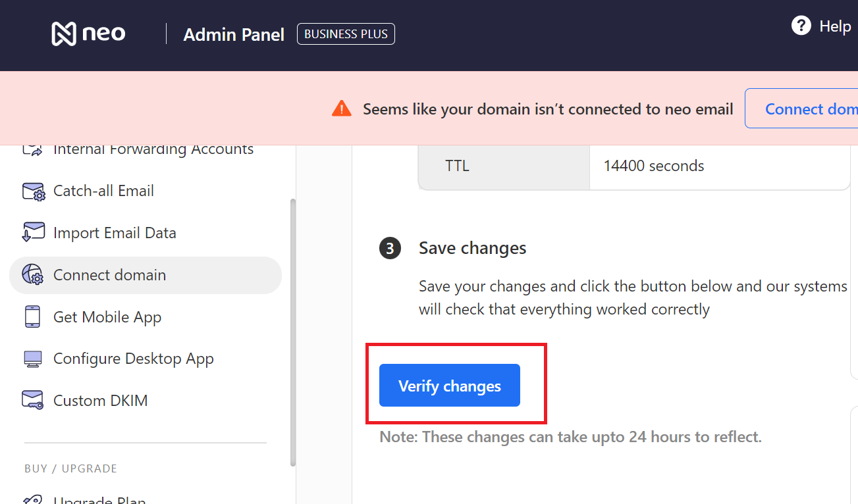Click the Internal Forwarding Accounts icon
Screen dimensions: 858x504
coord(33,150)
